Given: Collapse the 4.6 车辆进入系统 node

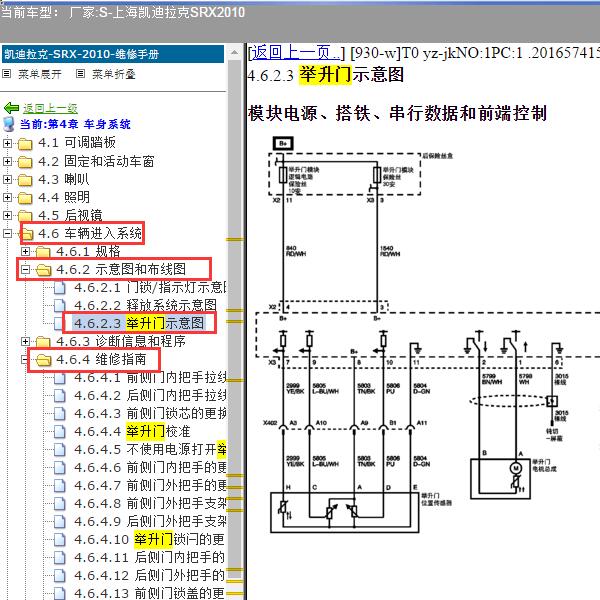Looking at the screenshot, I should 7,233.
